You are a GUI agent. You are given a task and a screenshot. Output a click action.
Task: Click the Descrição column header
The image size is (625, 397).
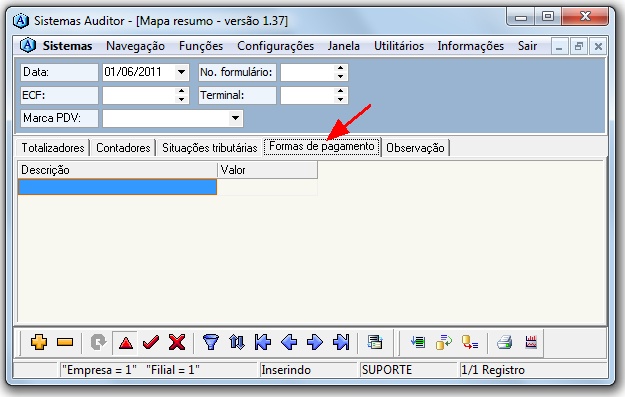click(118, 170)
